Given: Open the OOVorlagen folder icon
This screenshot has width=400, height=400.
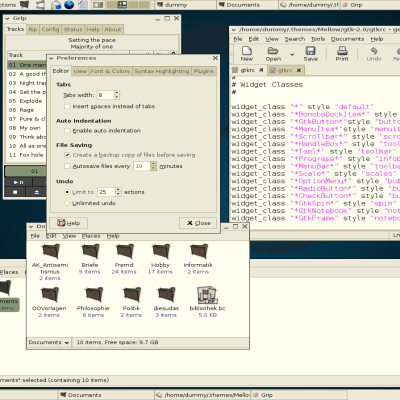Looking at the screenshot, I should 50,295.
